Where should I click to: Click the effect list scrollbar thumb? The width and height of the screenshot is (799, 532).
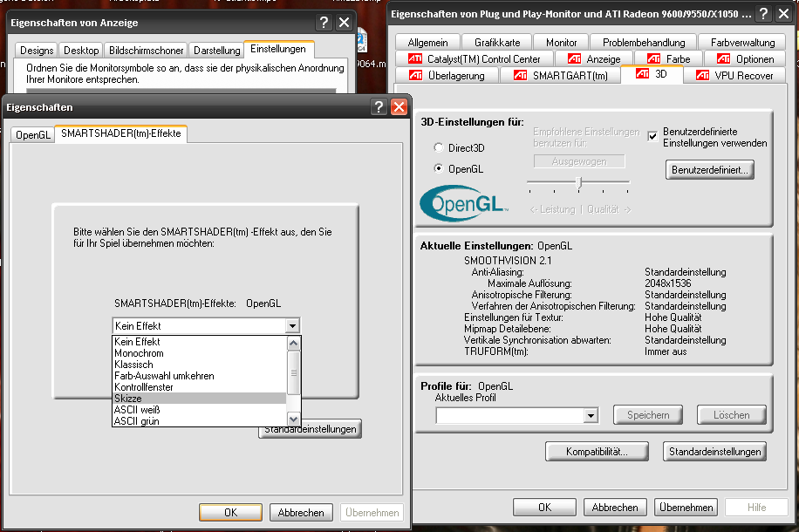(x=293, y=372)
